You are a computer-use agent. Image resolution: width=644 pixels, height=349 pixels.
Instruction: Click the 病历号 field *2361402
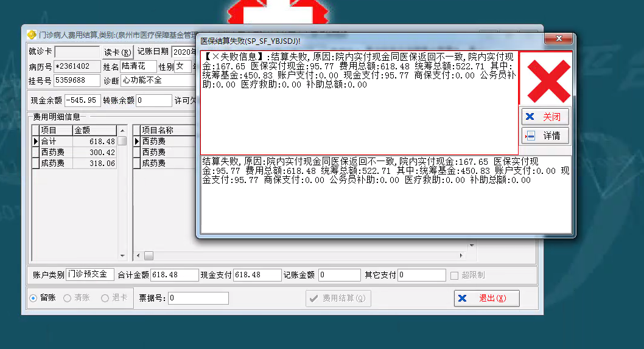pos(77,66)
